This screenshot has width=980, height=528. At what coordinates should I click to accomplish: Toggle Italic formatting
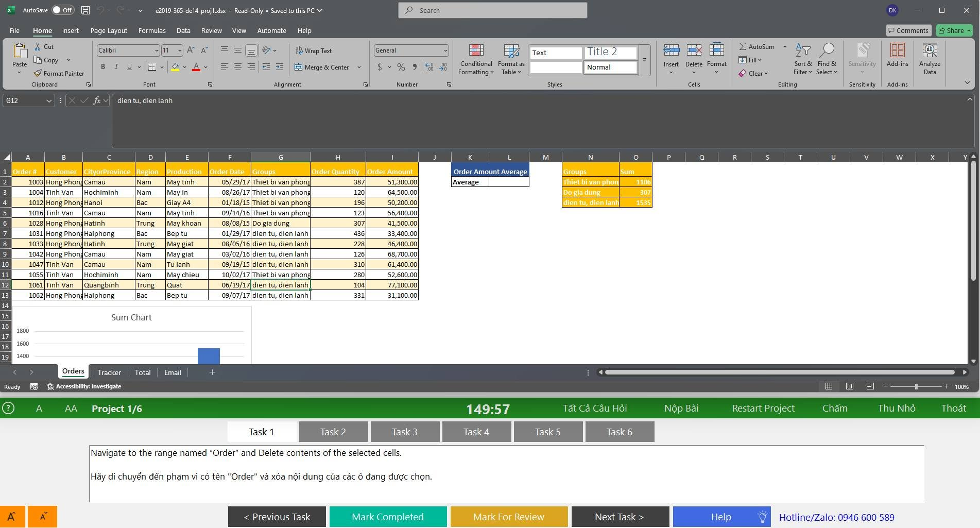[x=116, y=67]
